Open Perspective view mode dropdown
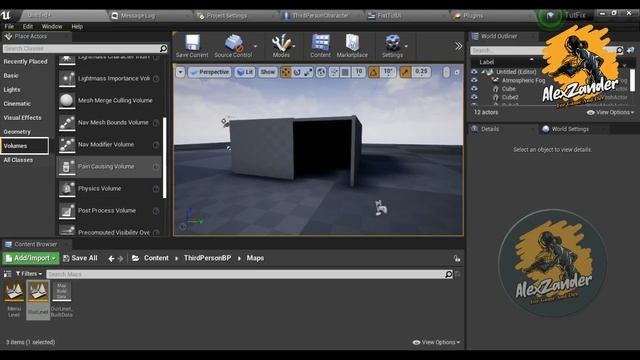This screenshot has width=640, height=360. tap(210, 72)
